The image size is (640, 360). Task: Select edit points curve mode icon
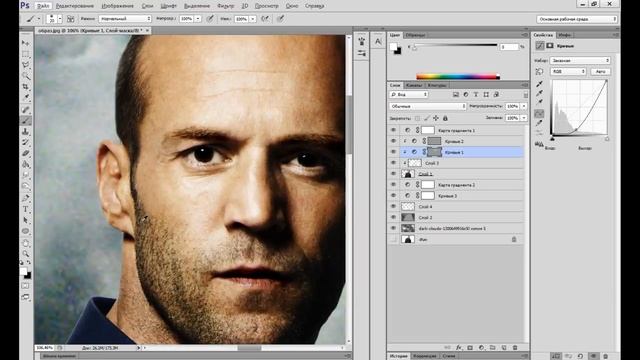click(540, 113)
